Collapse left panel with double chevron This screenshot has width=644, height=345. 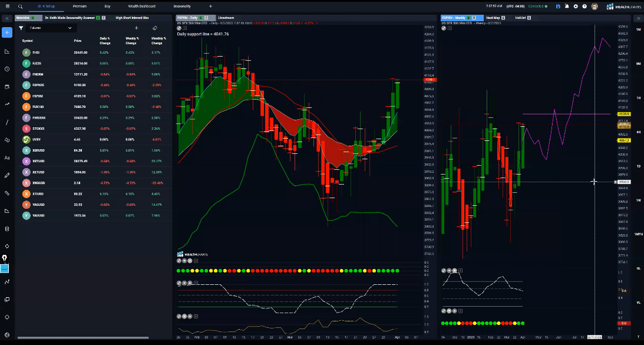coord(7,18)
